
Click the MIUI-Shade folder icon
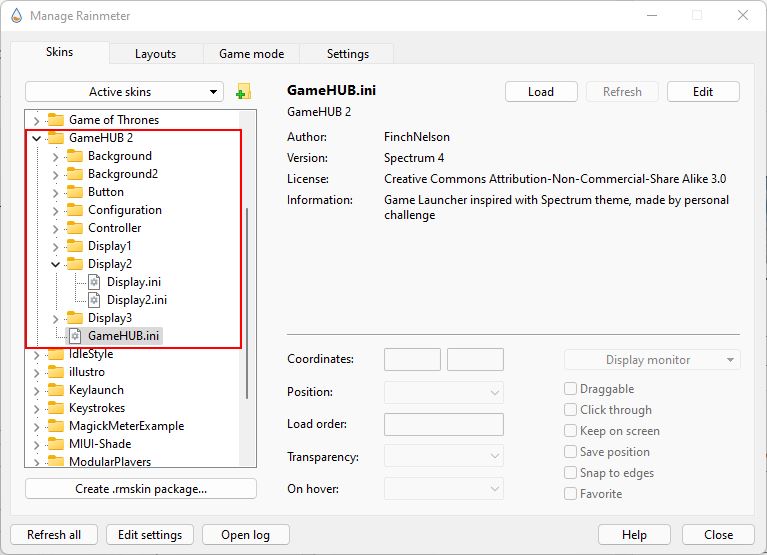(56, 444)
